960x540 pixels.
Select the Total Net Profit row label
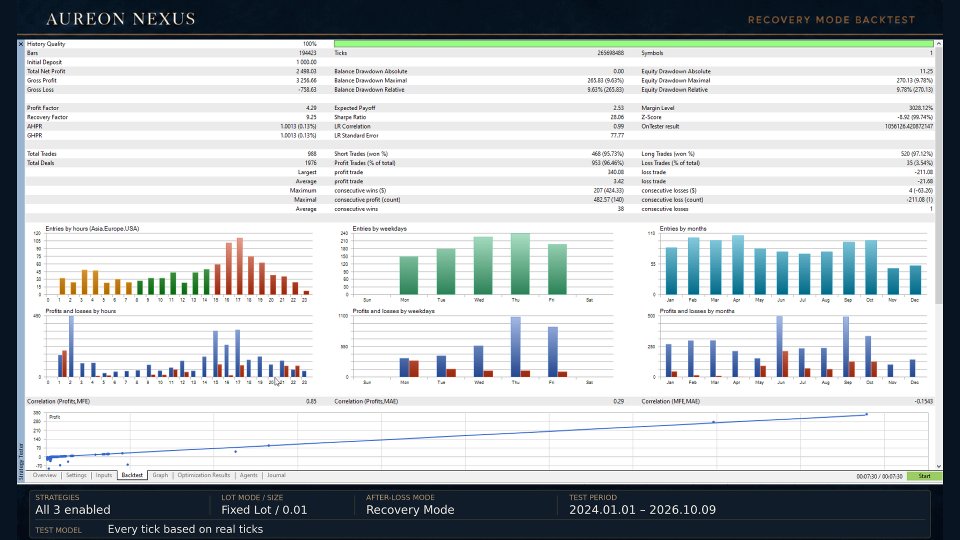click(46, 71)
